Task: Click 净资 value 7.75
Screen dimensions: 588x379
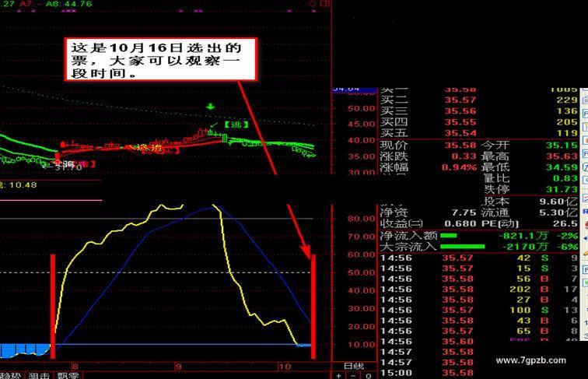Action: pyautogui.click(x=464, y=212)
